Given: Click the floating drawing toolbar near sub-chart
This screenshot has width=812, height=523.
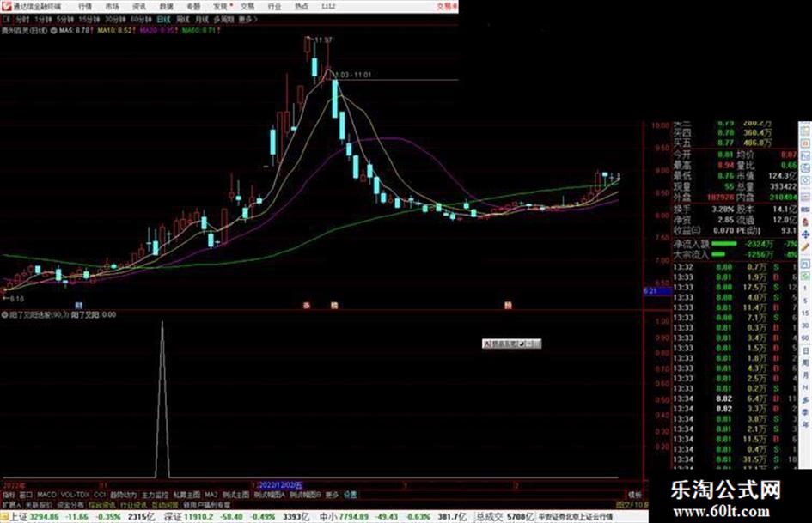Looking at the screenshot, I should point(511,344).
